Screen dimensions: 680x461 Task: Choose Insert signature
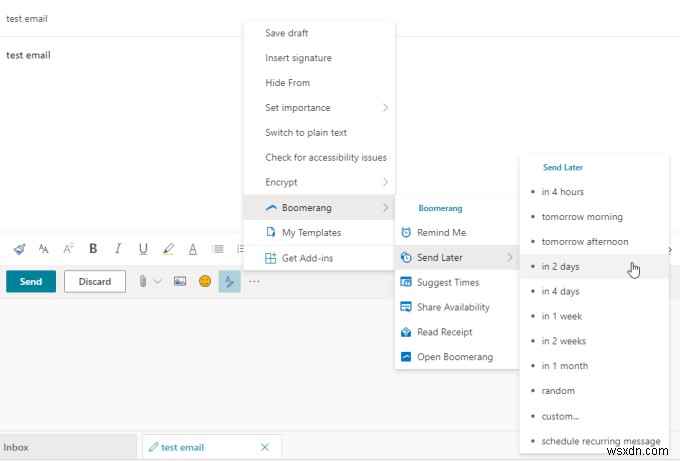[x=319, y=58]
